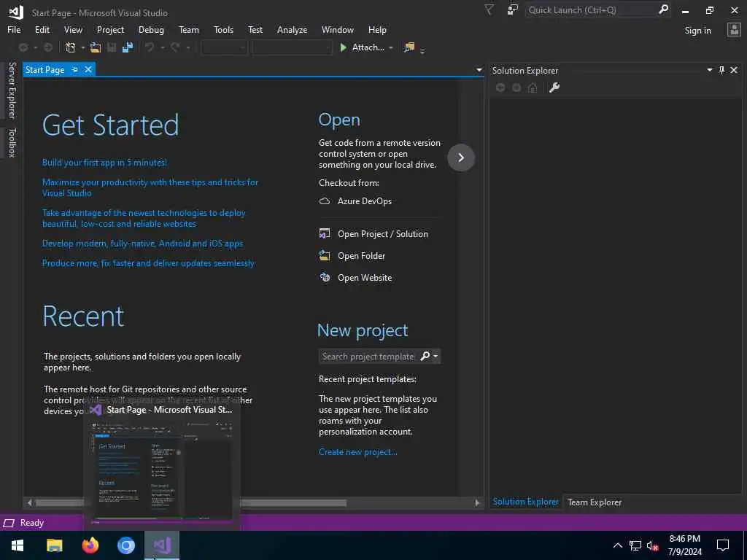Open the Tools menu
The image size is (747, 560).
(223, 29)
